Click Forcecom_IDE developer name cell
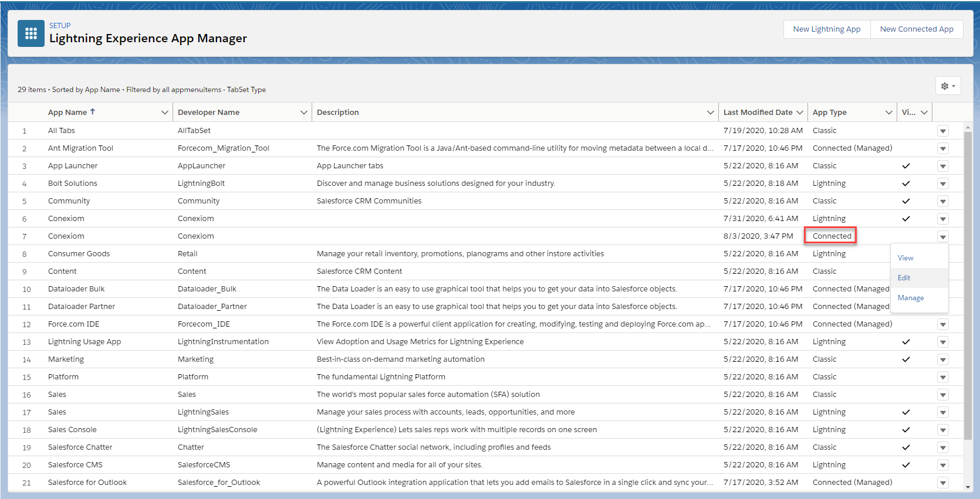The width and height of the screenshot is (980, 499). click(204, 324)
